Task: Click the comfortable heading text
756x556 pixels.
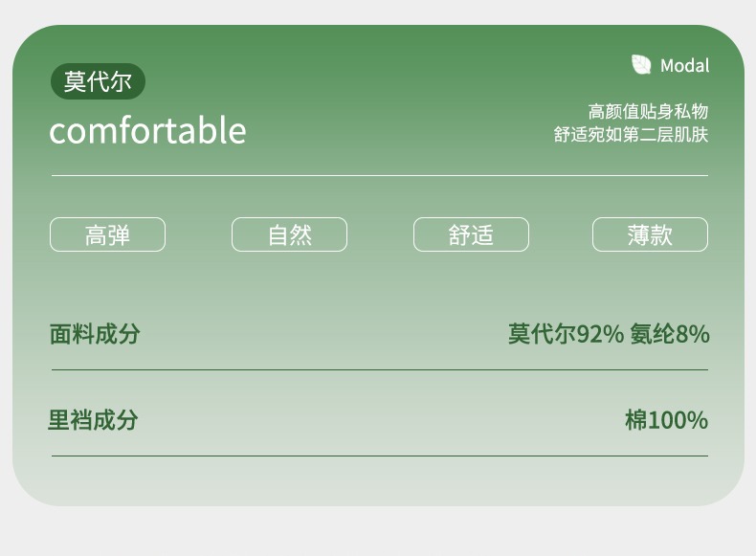Action: tap(147, 130)
